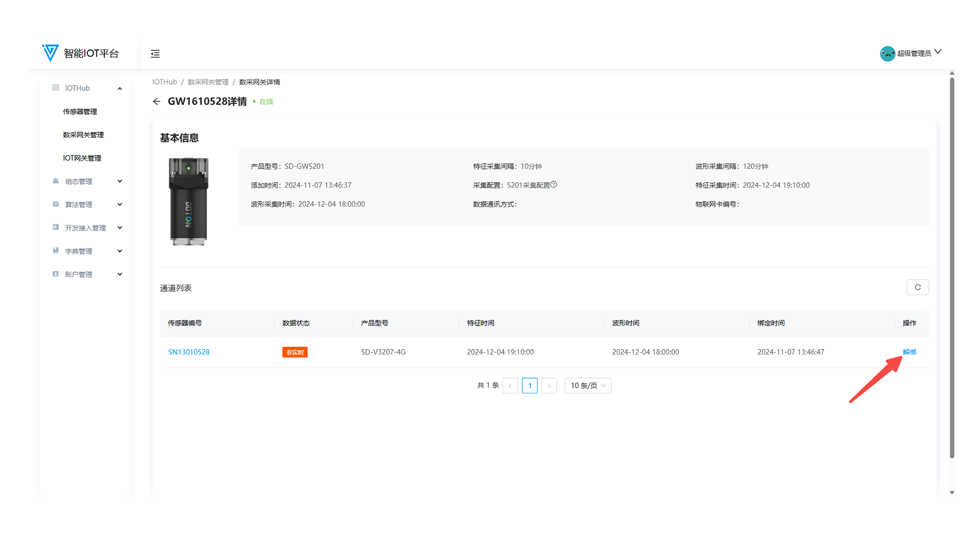Click the 字典管理 menu icon
980x551 pixels.
pyautogui.click(x=56, y=251)
